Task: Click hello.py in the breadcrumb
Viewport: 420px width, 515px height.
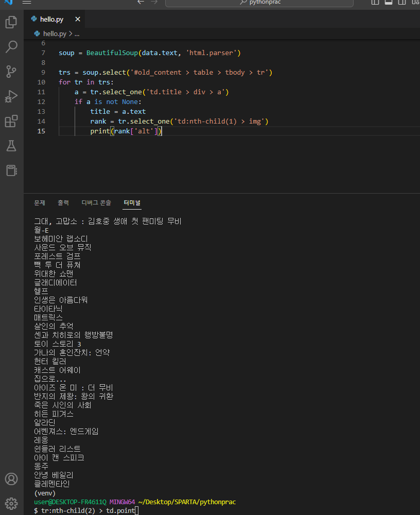Action: 55,34
